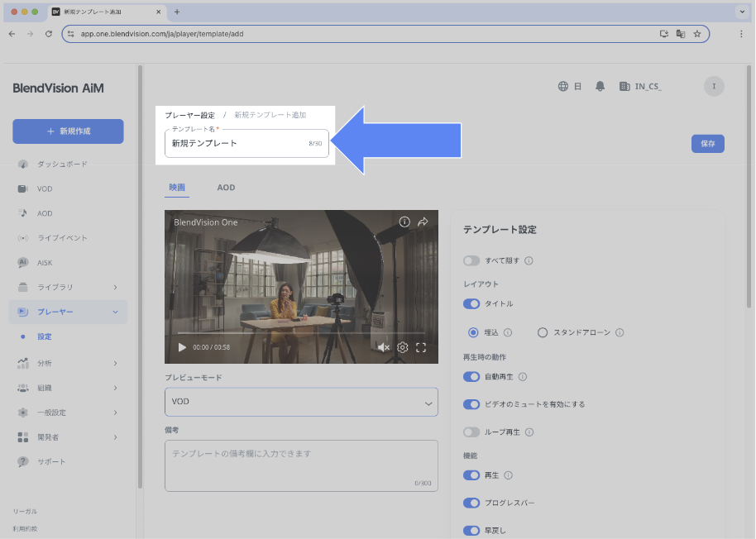This screenshot has height=539, width=756.
Task: Toggle the 自動再生 switch
Action: 471,377
